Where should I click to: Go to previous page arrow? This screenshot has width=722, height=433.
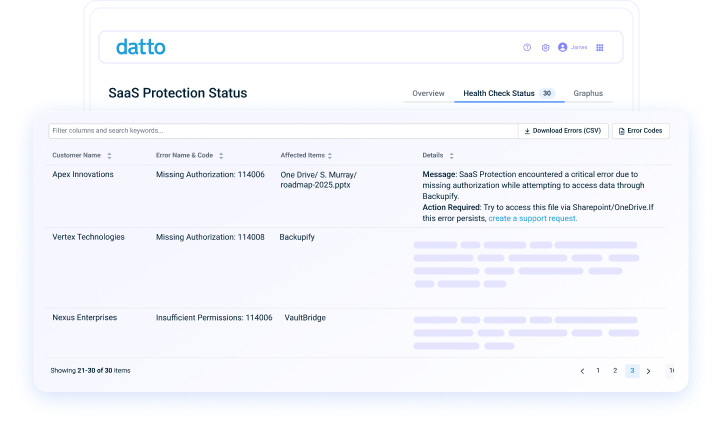click(x=582, y=371)
